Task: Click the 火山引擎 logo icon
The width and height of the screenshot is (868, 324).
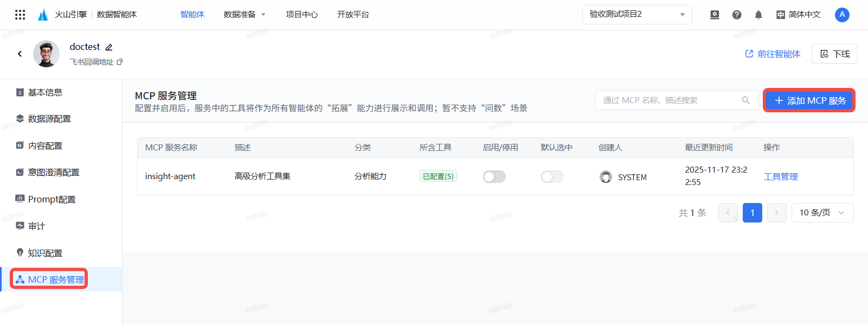Action: click(43, 15)
